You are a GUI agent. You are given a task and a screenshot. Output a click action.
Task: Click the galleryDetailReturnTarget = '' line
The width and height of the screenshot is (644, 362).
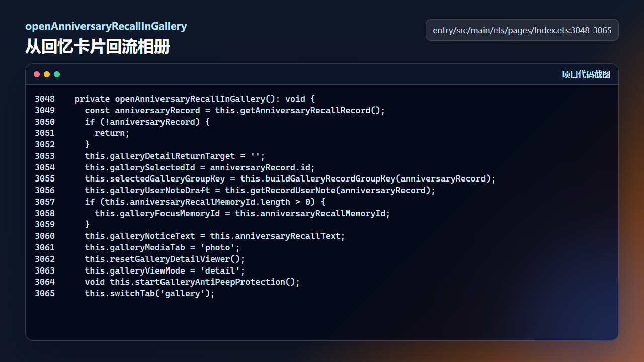175,156
